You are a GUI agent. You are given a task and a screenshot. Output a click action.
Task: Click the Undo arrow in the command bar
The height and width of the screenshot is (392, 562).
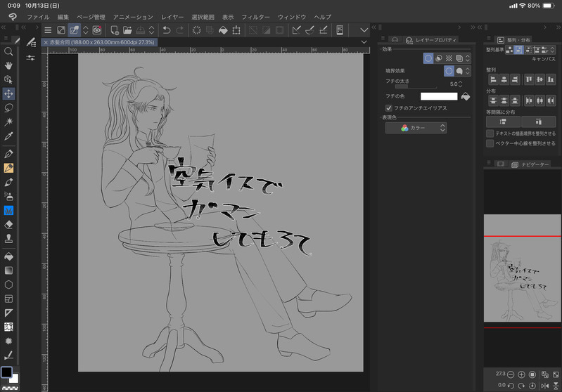(x=166, y=30)
